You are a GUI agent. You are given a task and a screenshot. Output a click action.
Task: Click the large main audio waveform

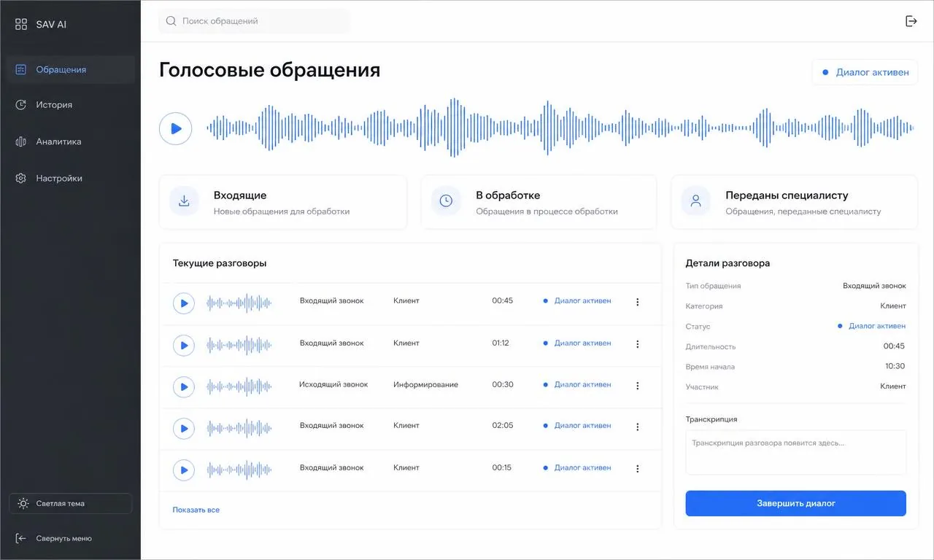[x=560, y=128]
